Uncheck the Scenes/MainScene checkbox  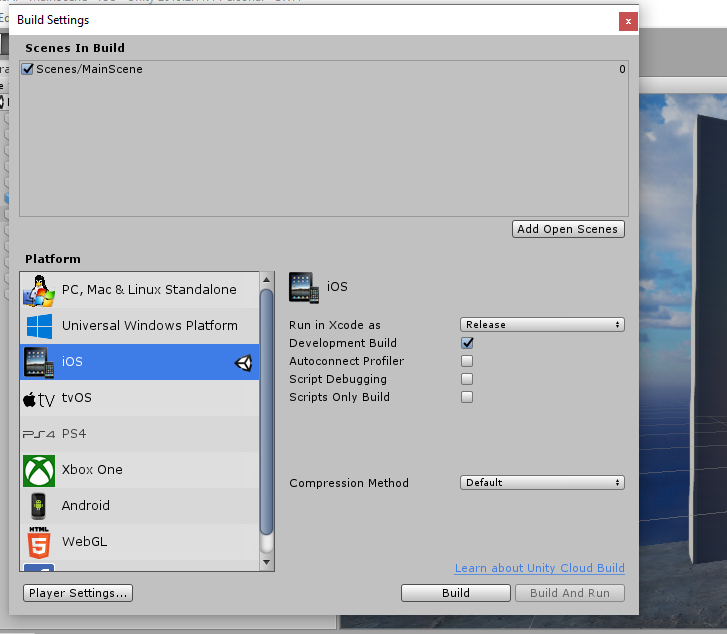pos(27,69)
